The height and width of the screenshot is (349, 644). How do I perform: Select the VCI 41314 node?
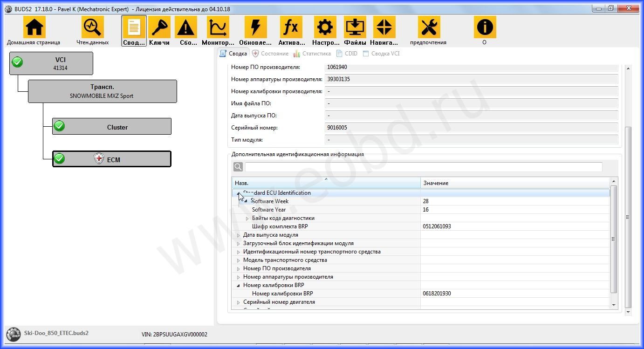point(51,63)
